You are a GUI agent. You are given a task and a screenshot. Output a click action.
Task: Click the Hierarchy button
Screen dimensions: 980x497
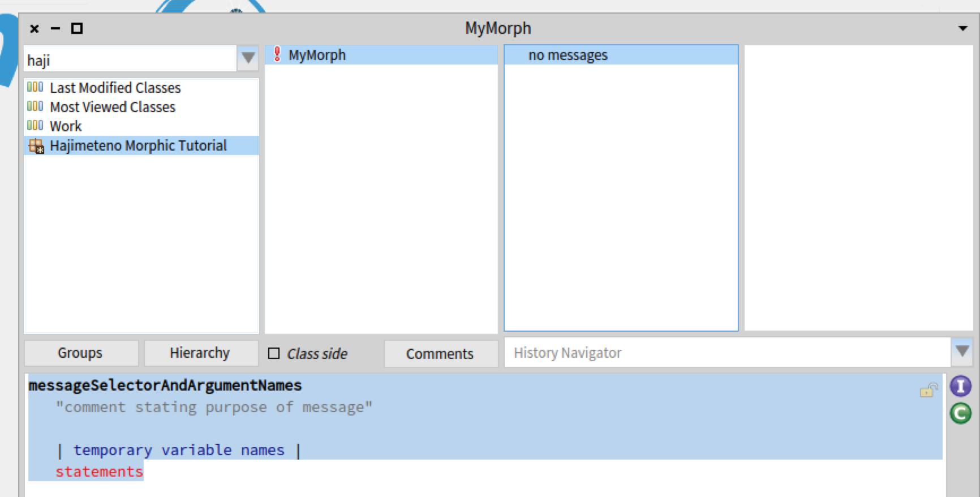point(200,353)
